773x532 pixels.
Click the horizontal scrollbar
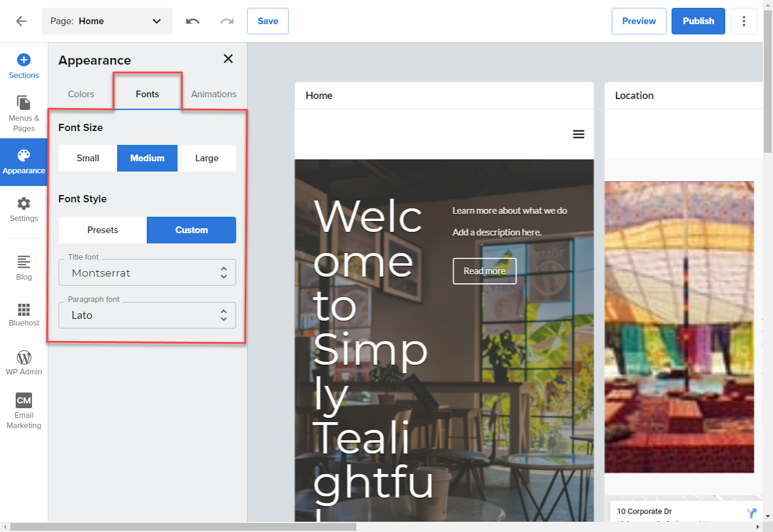coord(183,527)
